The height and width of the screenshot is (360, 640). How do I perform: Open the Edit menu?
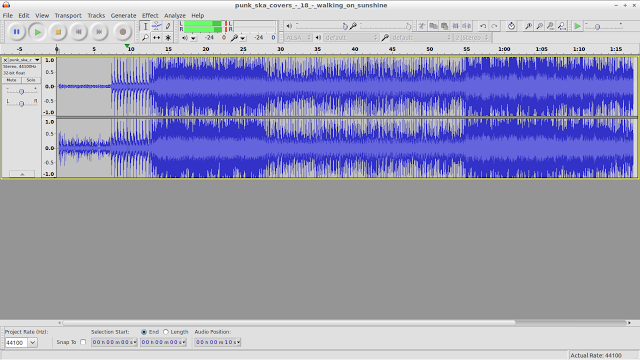24,16
